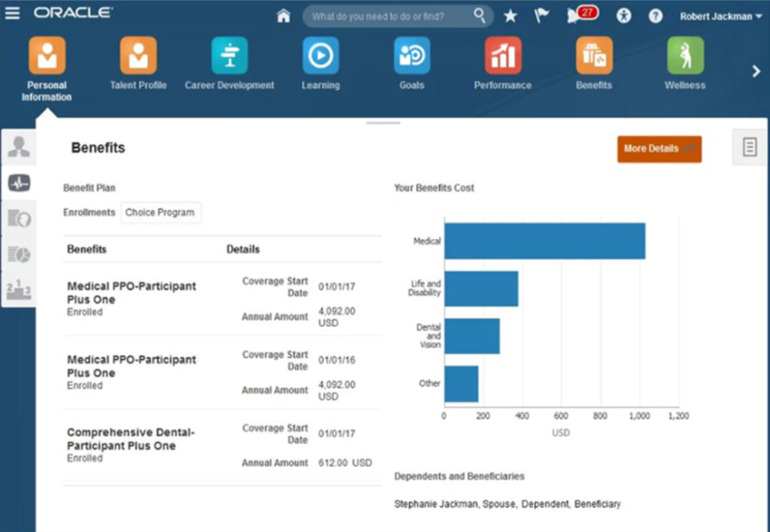Go to the Home icon
Viewport: 770px width, 532px height.
(x=283, y=16)
